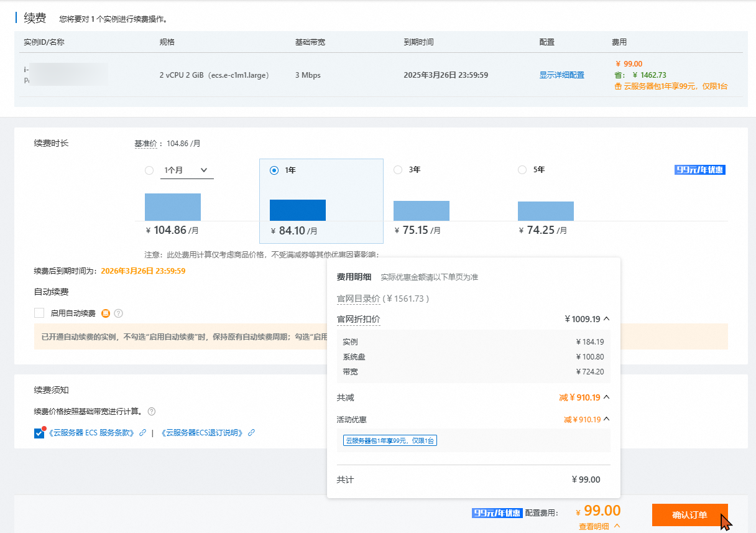Select the 5年 renewal duration radio
This screenshot has width=756, height=533.
point(522,170)
